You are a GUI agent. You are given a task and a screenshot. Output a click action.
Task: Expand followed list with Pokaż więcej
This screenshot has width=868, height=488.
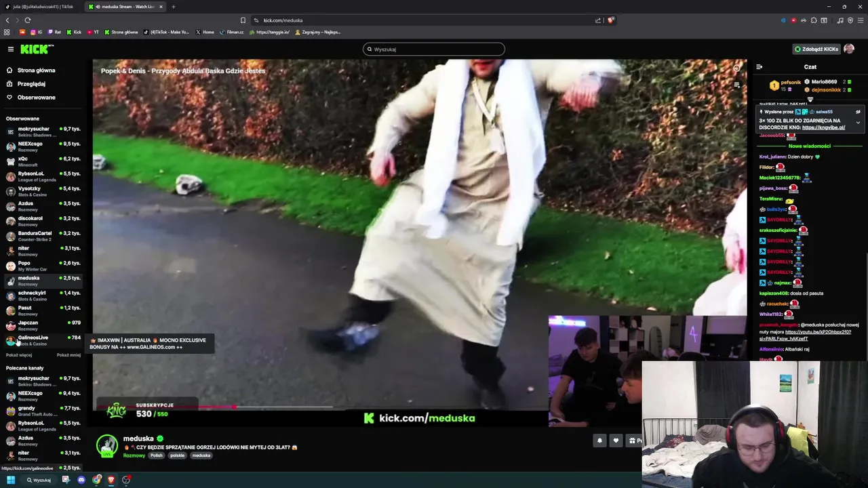pyautogui.click(x=19, y=355)
